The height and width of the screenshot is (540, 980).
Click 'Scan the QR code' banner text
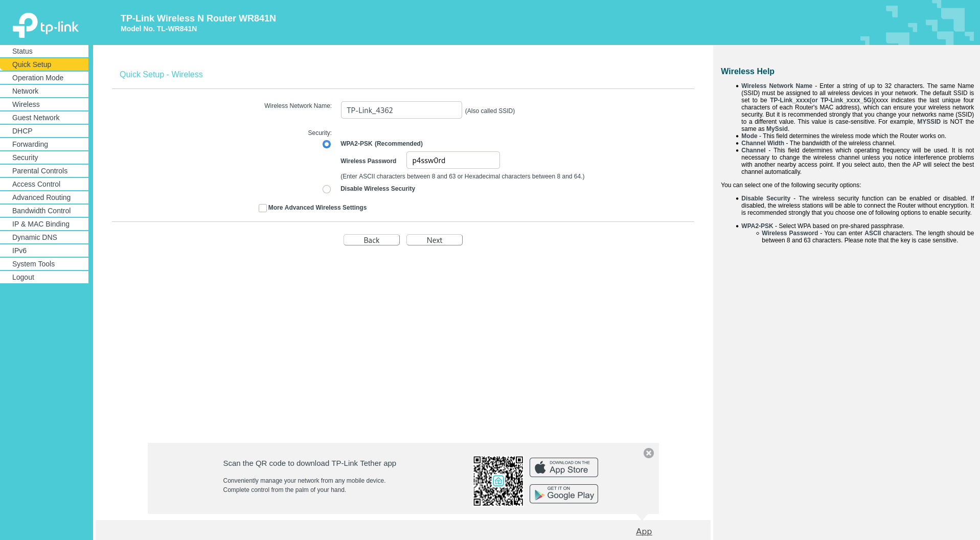tap(310, 463)
